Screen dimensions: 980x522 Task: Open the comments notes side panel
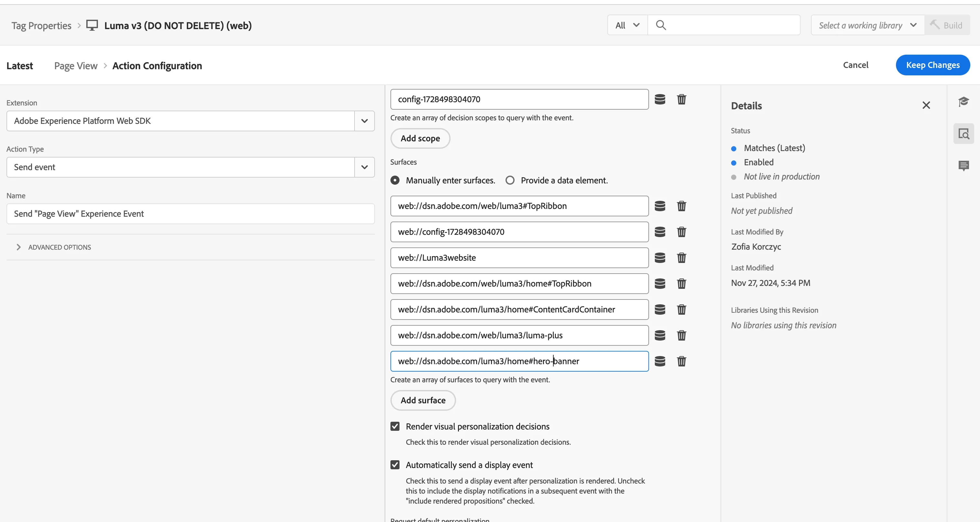click(964, 166)
